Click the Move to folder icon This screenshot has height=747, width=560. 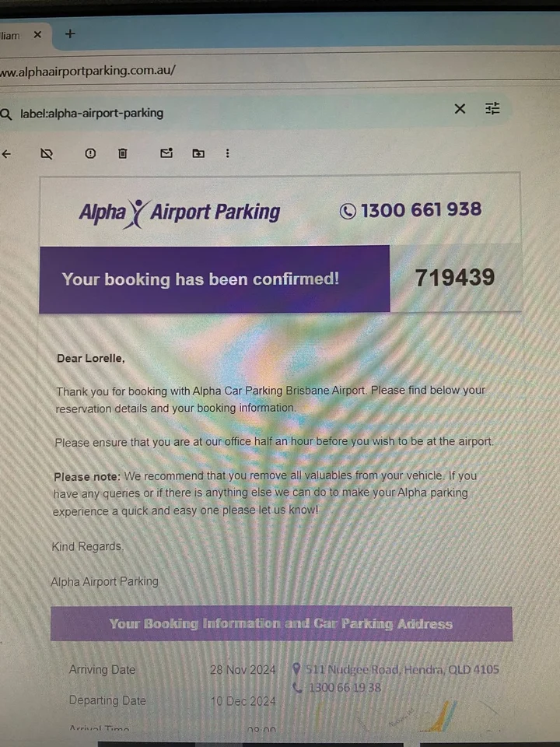198,154
